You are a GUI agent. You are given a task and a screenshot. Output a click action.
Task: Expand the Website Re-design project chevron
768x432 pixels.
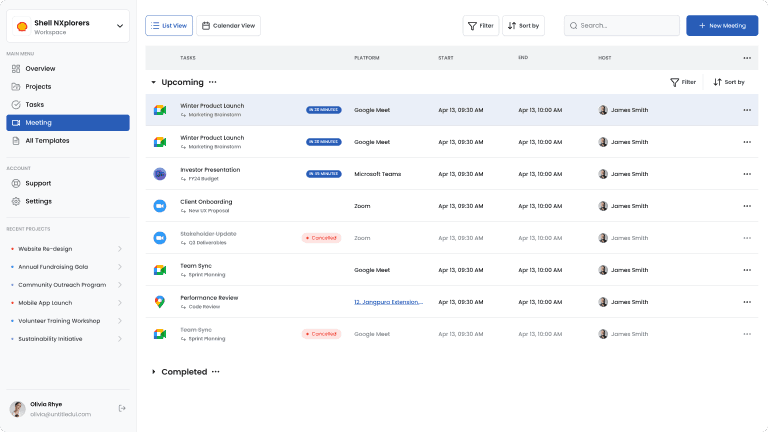click(x=120, y=249)
